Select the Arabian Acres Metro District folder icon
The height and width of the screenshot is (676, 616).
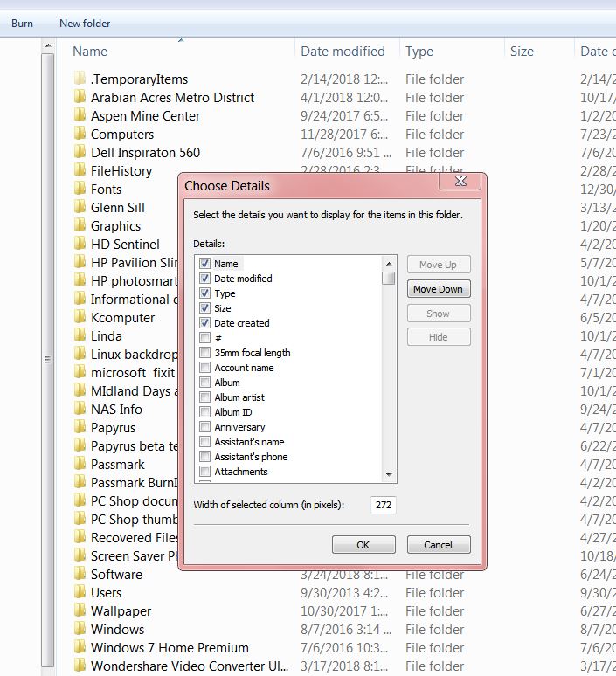click(x=80, y=97)
